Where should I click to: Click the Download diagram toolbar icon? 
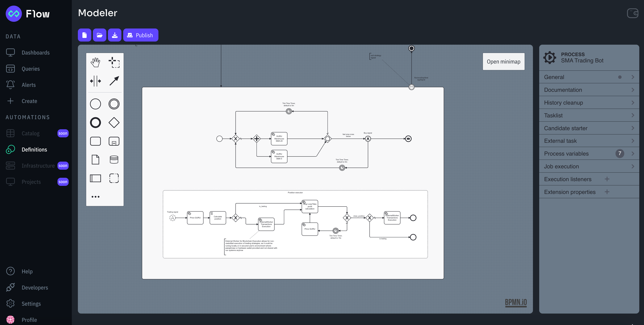(114, 35)
